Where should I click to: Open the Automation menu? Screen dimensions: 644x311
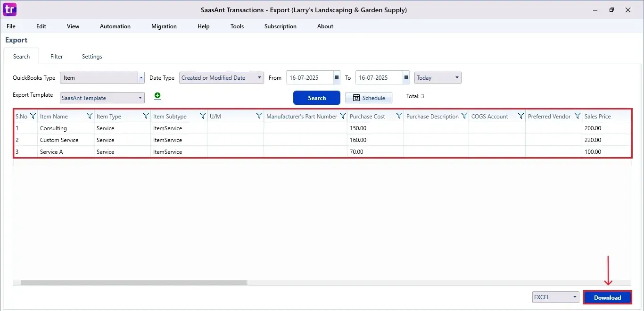tap(115, 26)
